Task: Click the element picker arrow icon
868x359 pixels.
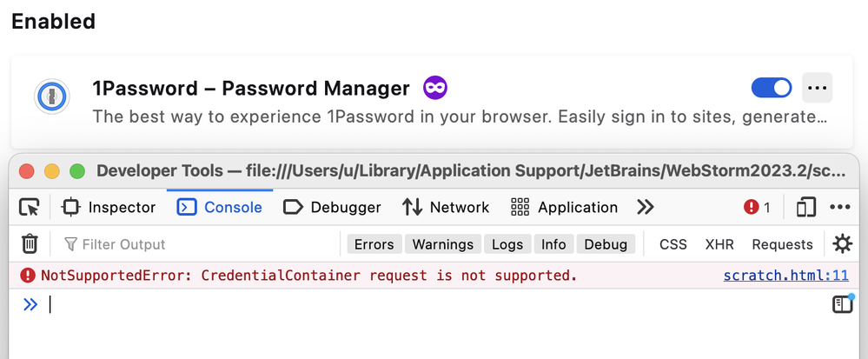Action: 30,207
